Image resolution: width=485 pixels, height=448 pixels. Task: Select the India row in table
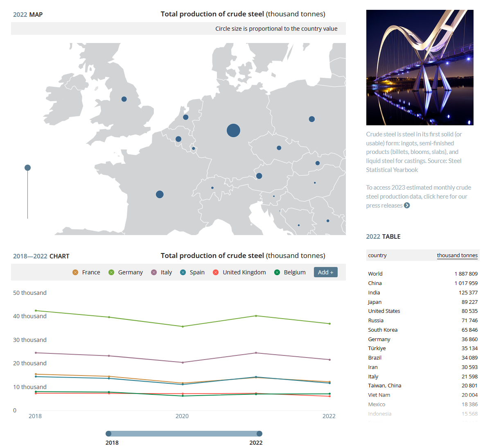coord(422,292)
